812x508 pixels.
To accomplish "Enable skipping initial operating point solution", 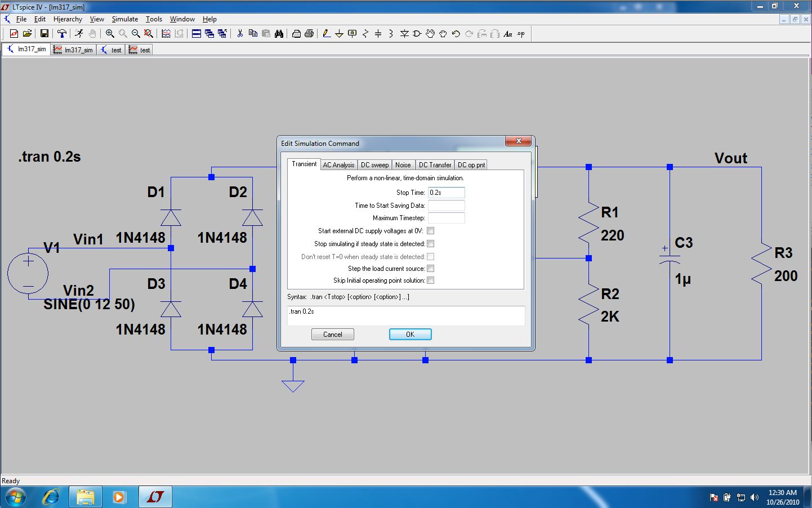I will click(x=430, y=280).
